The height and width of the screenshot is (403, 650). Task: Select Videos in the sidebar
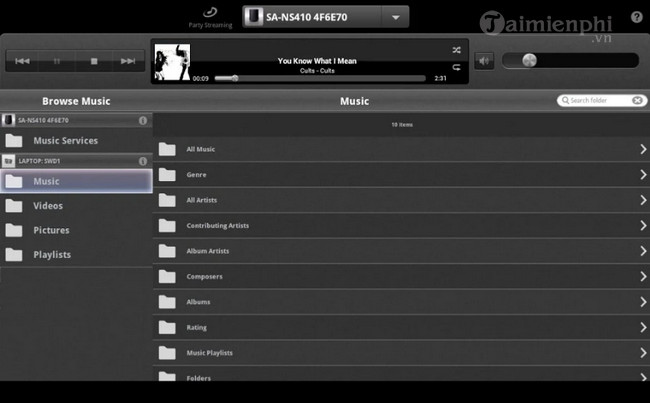[x=48, y=206]
